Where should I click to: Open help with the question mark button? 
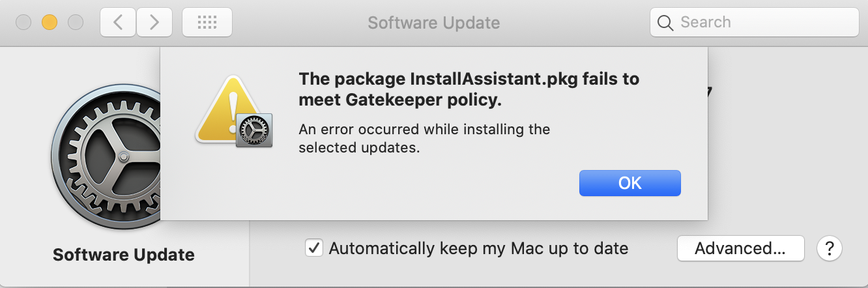click(x=830, y=248)
